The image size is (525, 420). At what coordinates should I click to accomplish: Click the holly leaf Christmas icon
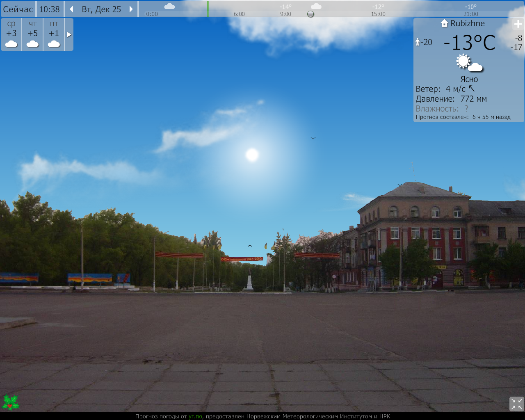click(x=10, y=402)
